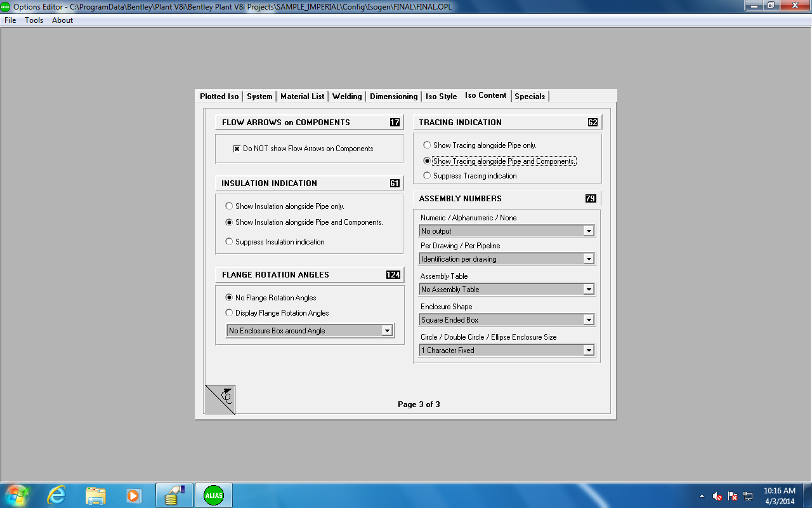
Task: Select Show Tracing alongside Pipe and Components
Action: [x=427, y=161]
